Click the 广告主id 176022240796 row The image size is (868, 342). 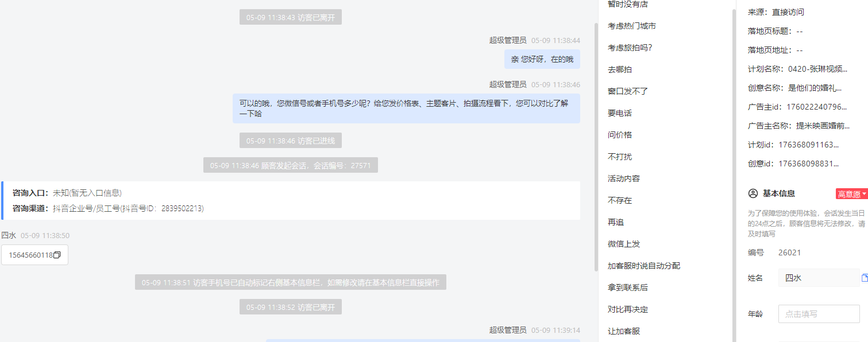[798, 107]
